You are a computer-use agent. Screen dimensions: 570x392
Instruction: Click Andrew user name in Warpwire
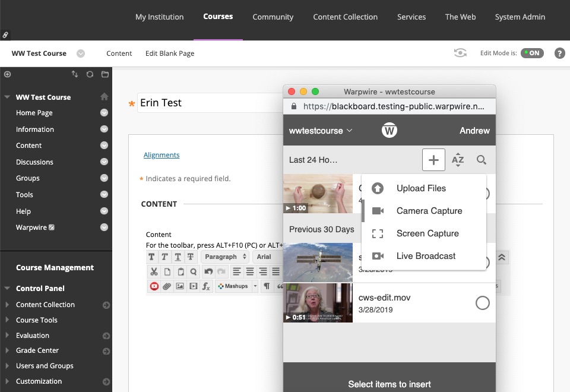474,131
